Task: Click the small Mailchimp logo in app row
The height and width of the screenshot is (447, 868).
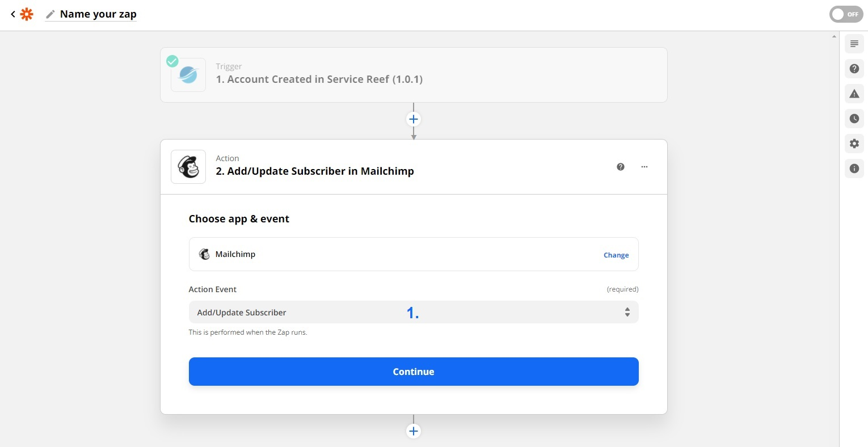Action: [204, 254]
